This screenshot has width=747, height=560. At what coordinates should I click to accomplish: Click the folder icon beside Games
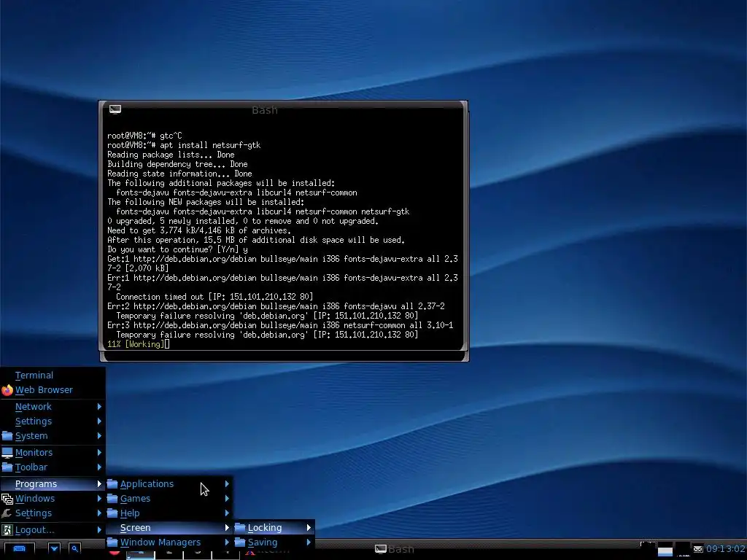pyautogui.click(x=112, y=499)
